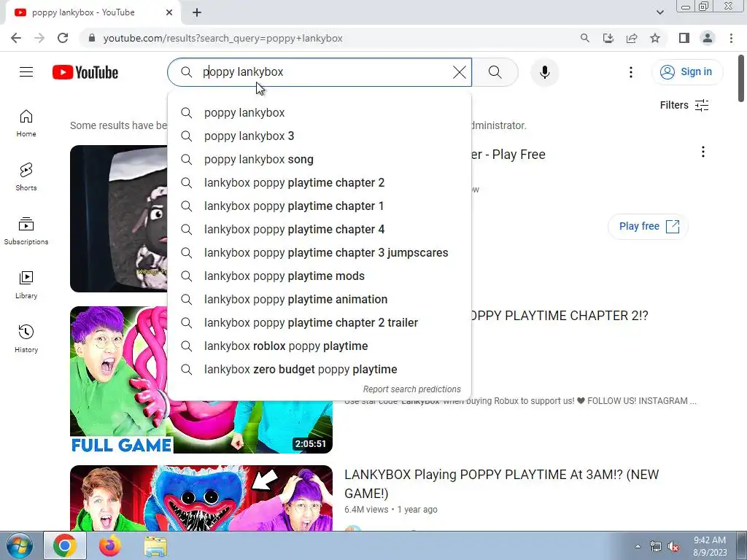Open a new browser tab
747x560 pixels.
coord(197,12)
